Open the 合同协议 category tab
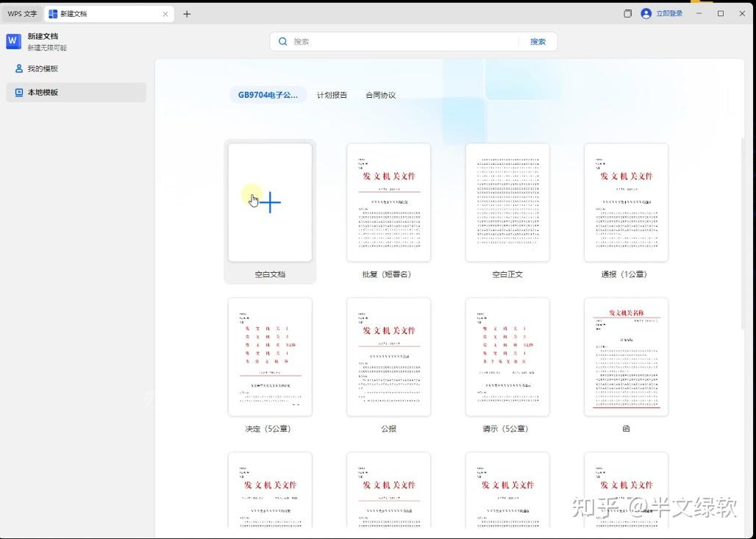Screen dimensions: 756x539 380,95
